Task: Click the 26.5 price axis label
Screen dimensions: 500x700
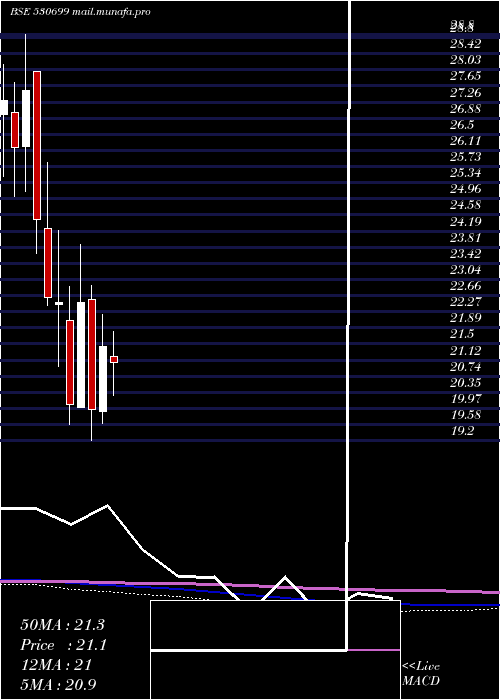Action: [x=462, y=125]
